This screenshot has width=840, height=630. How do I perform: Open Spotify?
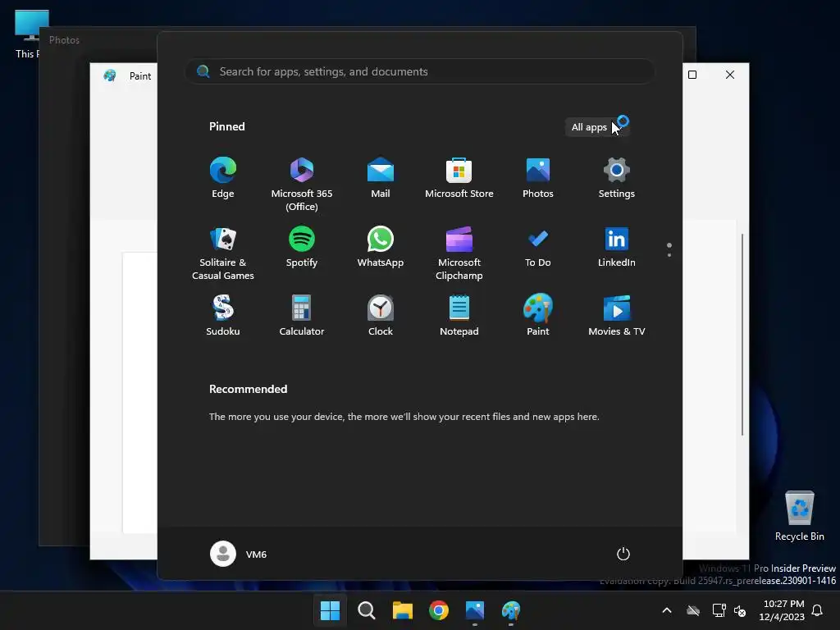coord(302,247)
